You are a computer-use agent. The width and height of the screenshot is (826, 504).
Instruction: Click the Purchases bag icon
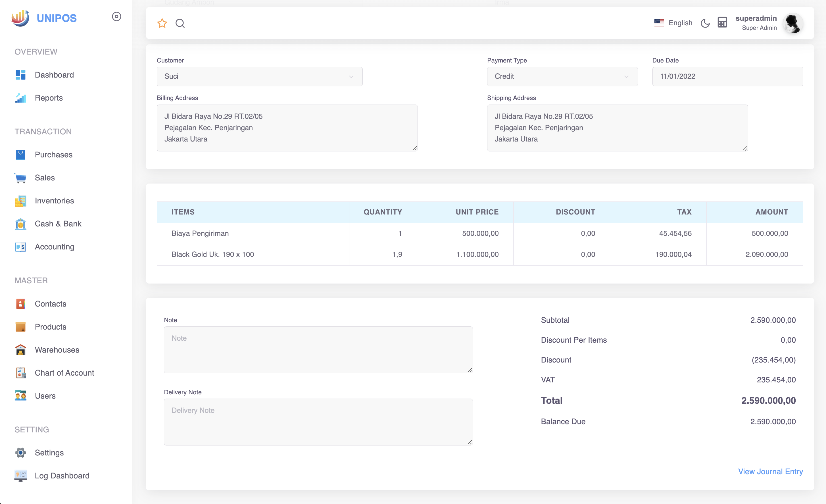coord(20,155)
